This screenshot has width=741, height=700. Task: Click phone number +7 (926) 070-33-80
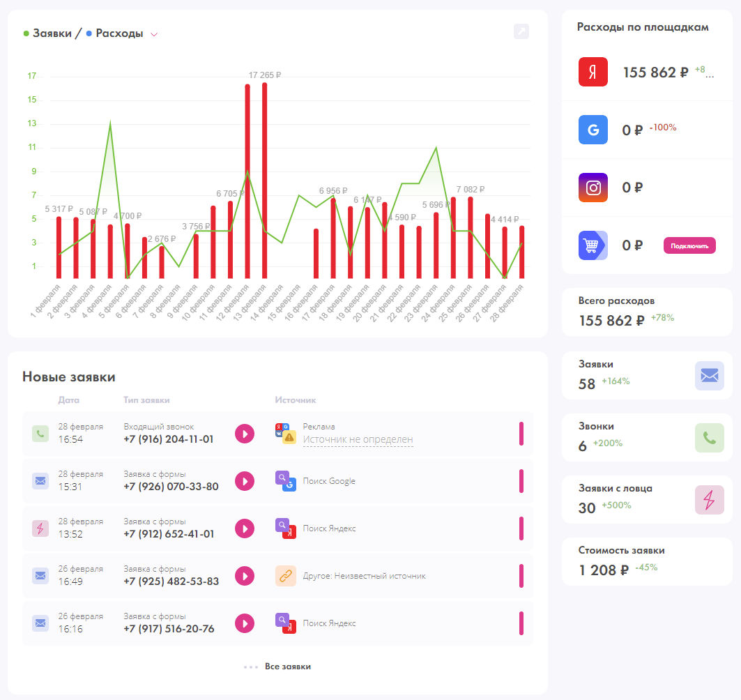click(x=171, y=487)
